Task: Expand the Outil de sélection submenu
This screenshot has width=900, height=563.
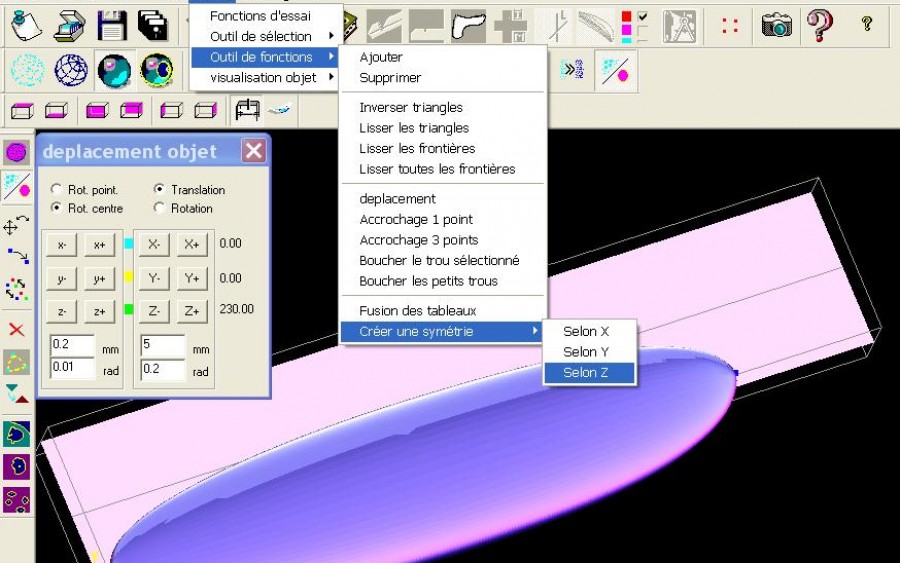Action: point(265,36)
